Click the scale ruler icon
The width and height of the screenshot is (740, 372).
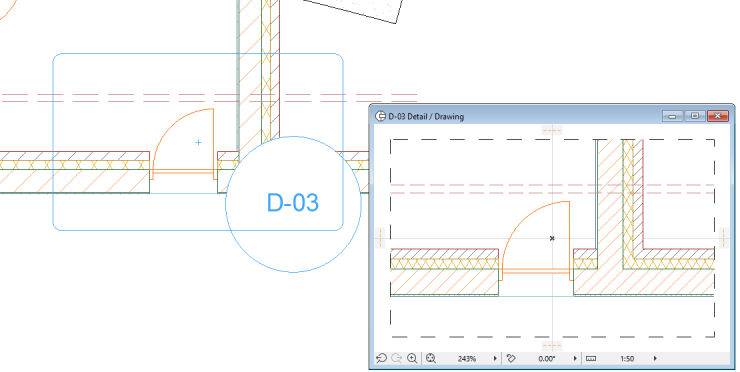pyautogui.click(x=591, y=358)
